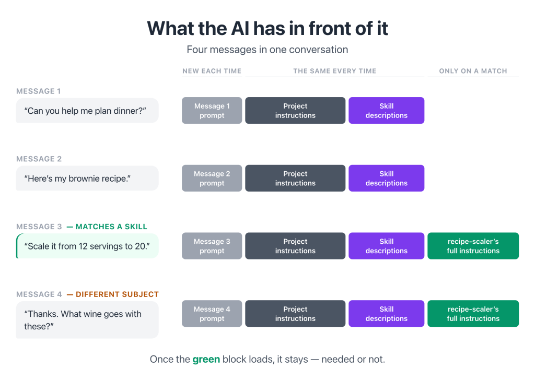Select purple Skill descriptions block in Message 2 row
The image size is (535, 392).
tap(386, 179)
